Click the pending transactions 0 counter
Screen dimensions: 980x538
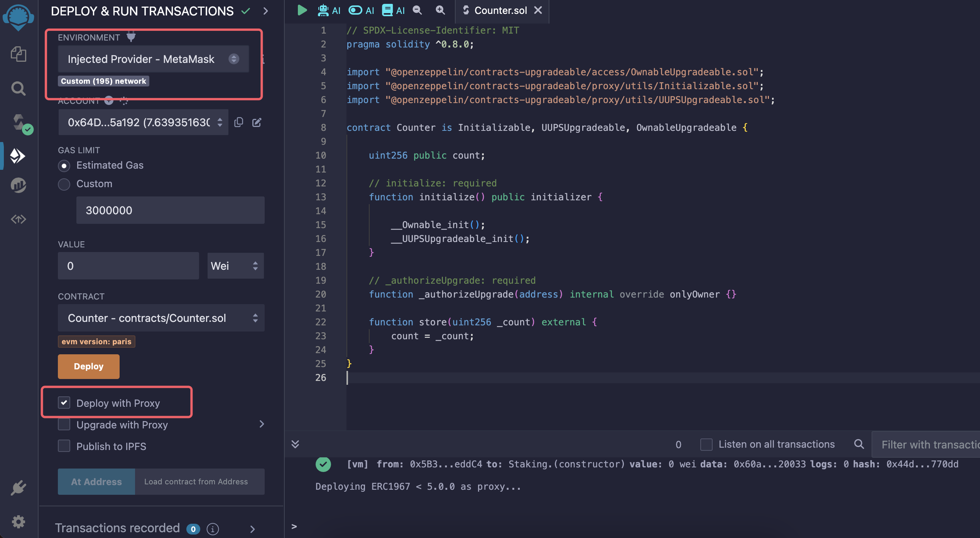click(x=678, y=445)
